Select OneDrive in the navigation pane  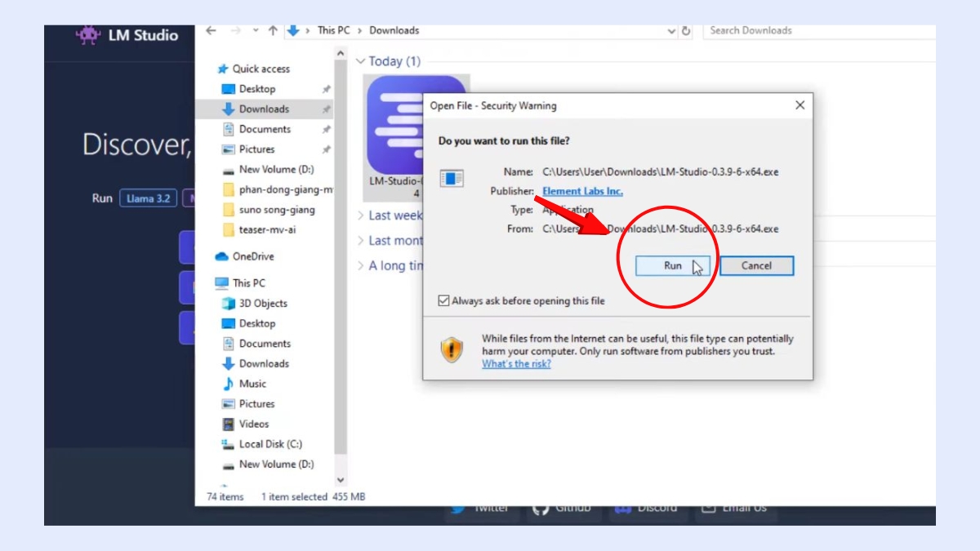click(252, 256)
